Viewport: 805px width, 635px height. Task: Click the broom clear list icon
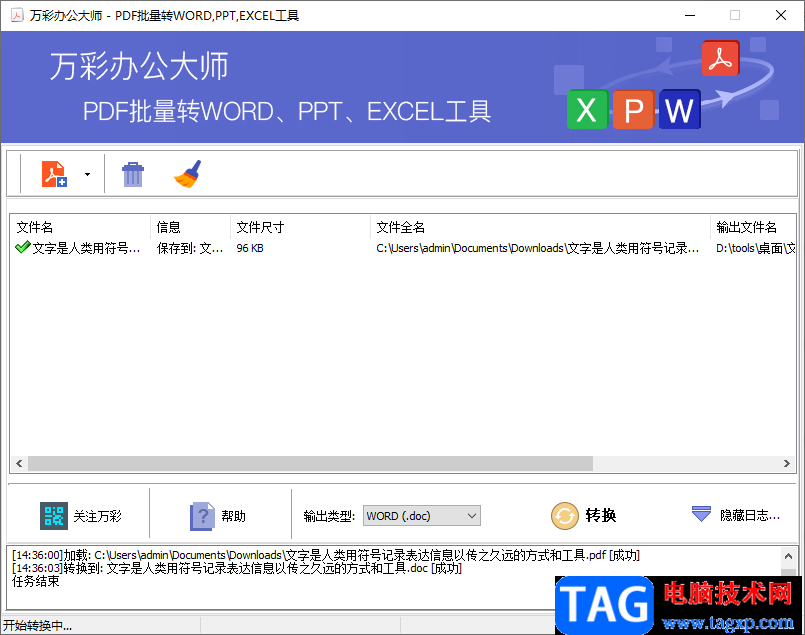click(188, 174)
